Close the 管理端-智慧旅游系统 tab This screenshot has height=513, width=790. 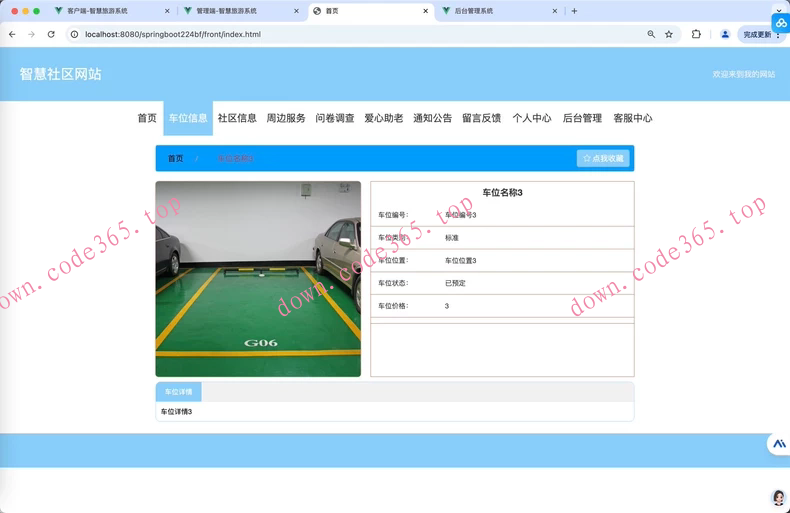click(x=296, y=11)
